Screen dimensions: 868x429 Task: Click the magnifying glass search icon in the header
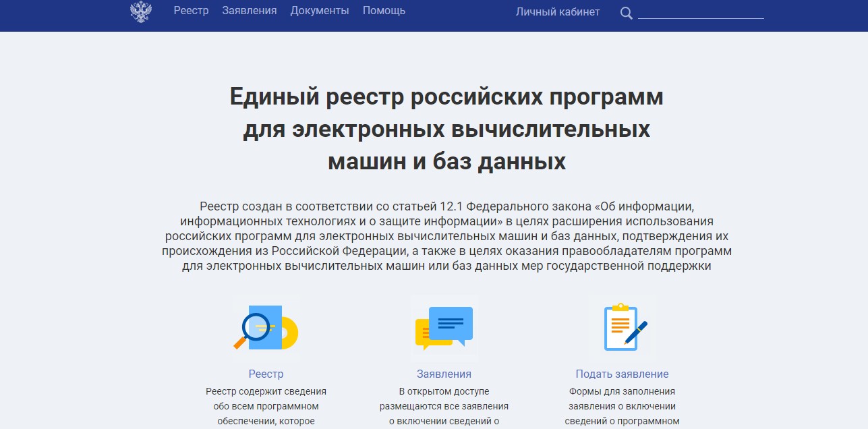(626, 13)
